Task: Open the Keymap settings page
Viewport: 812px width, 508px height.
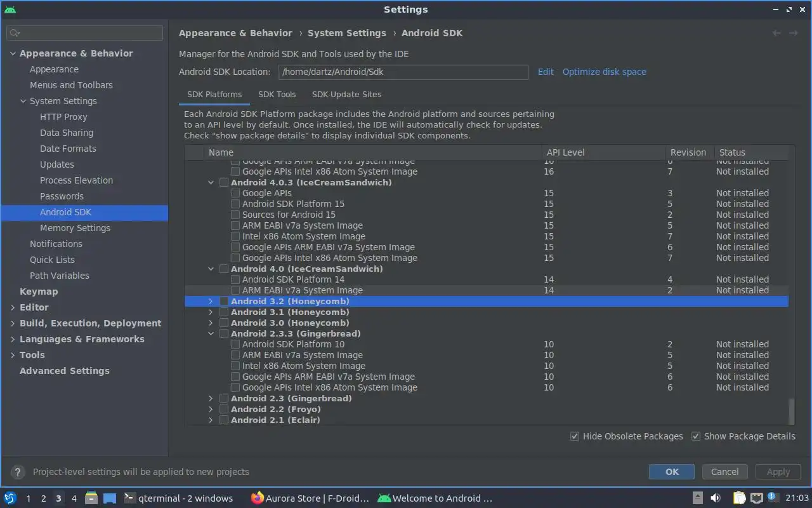Action: click(39, 291)
